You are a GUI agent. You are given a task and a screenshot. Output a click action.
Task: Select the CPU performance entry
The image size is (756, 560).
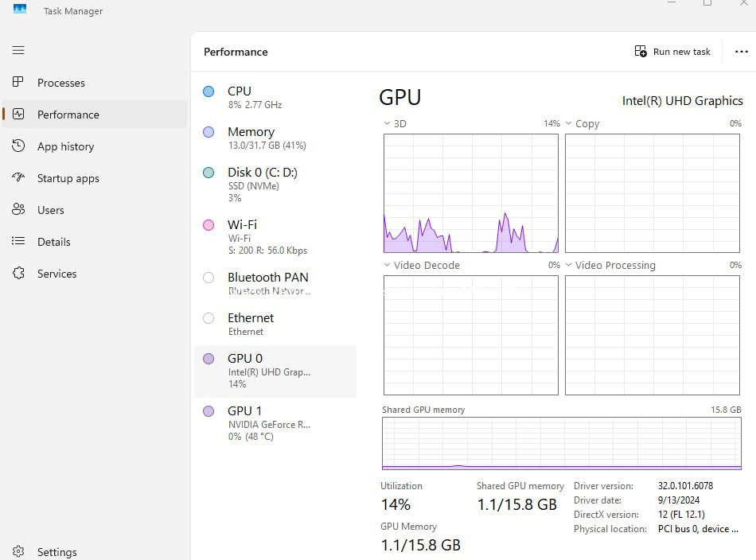coord(275,97)
